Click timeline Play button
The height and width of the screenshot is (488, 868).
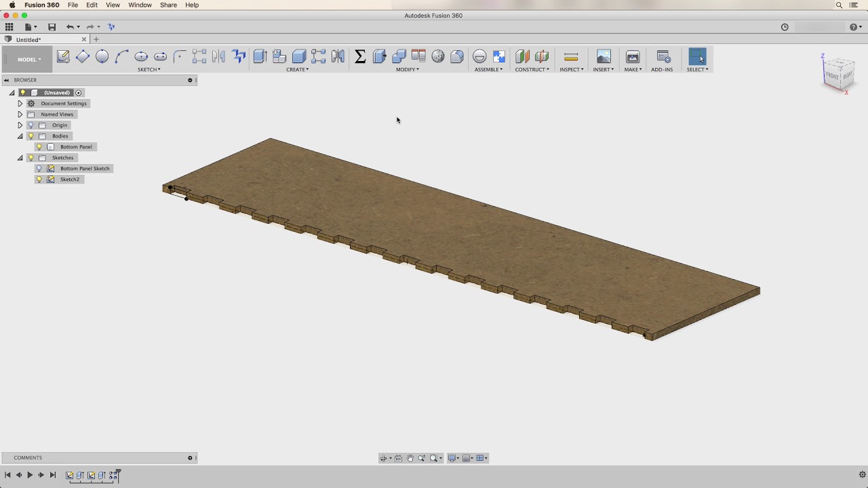coord(30,475)
